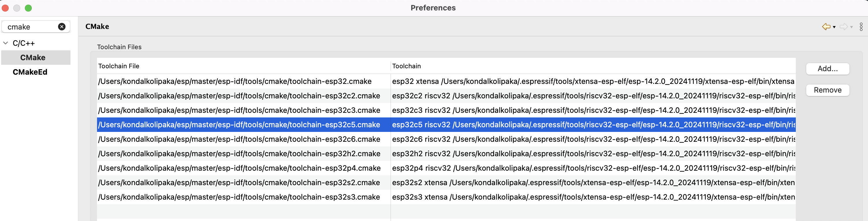
Task: Select the toolchain-esp32s3.cmake row
Action: click(x=239, y=197)
